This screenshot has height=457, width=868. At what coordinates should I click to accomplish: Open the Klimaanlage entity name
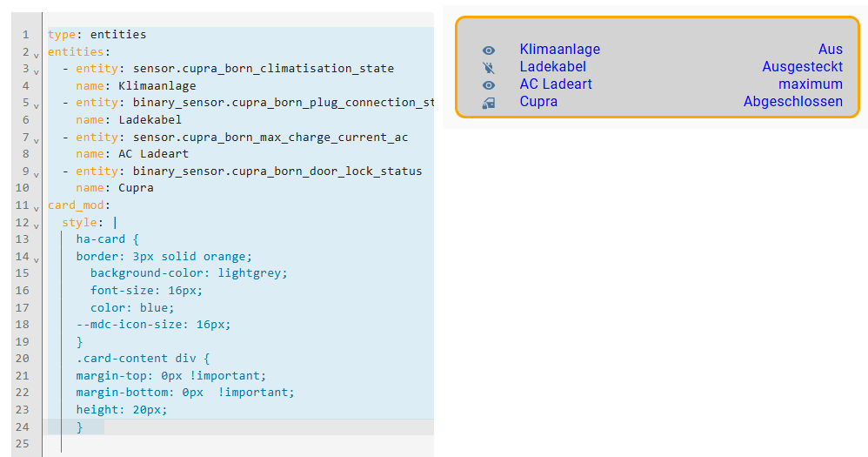click(559, 50)
